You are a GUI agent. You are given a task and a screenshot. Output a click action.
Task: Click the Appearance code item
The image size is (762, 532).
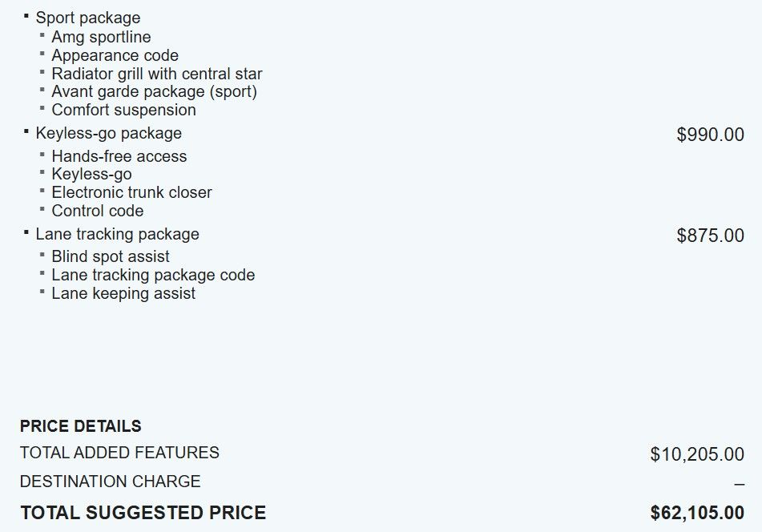click(115, 55)
